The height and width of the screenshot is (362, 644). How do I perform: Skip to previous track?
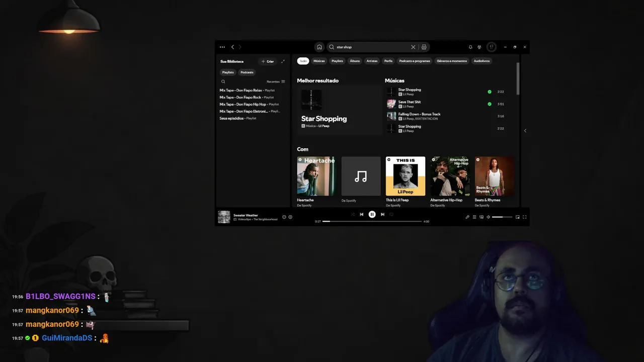click(x=361, y=214)
